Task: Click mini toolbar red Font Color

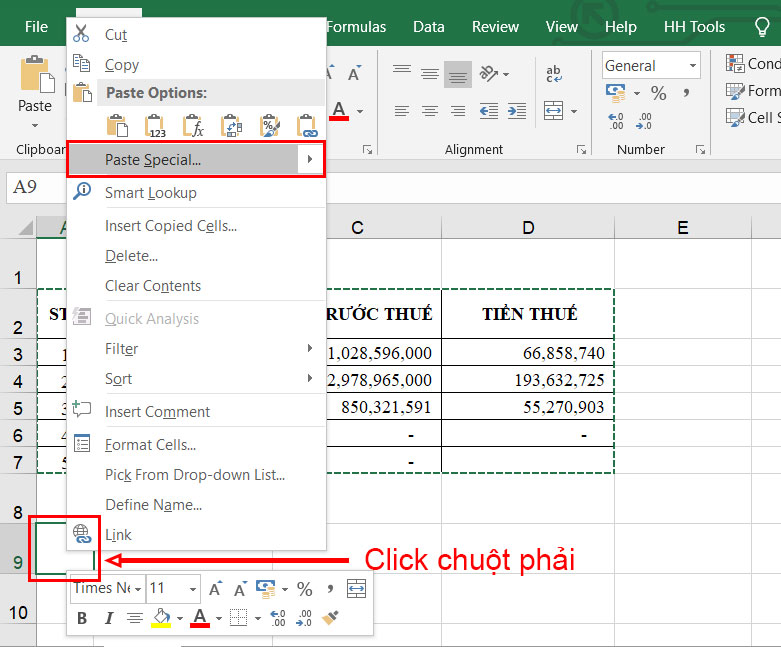Action: 200,618
